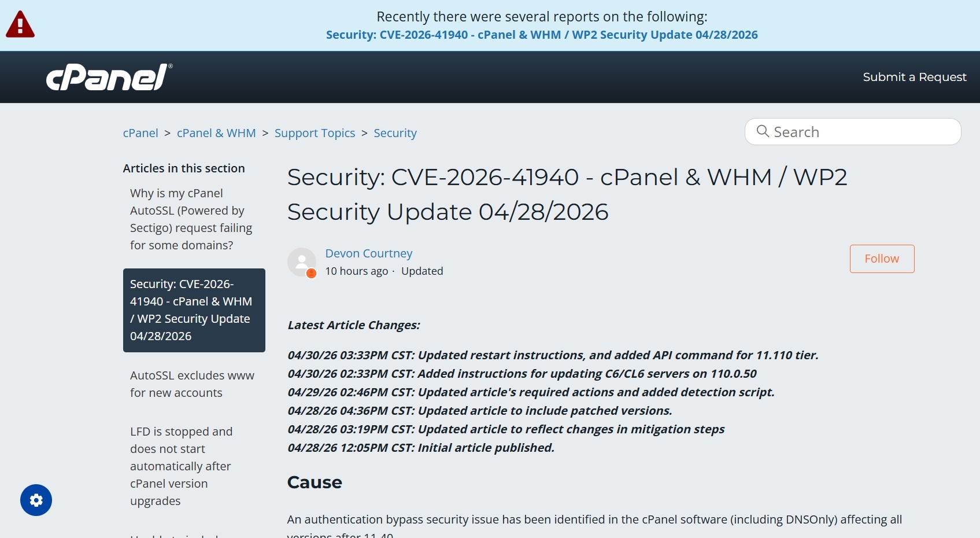Viewport: 980px width, 538px height.
Task: Click the main article title heading
Action: (567, 194)
